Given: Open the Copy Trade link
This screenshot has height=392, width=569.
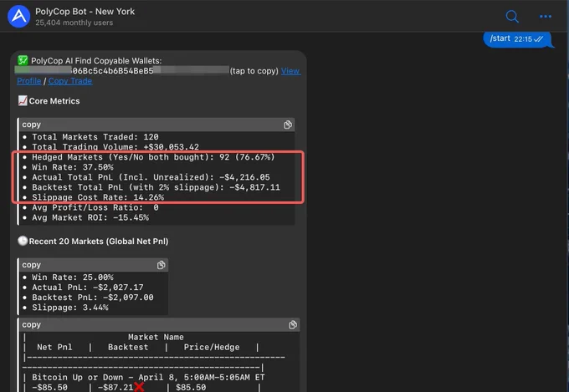Looking at the screenshot, I should click(70, 81).
